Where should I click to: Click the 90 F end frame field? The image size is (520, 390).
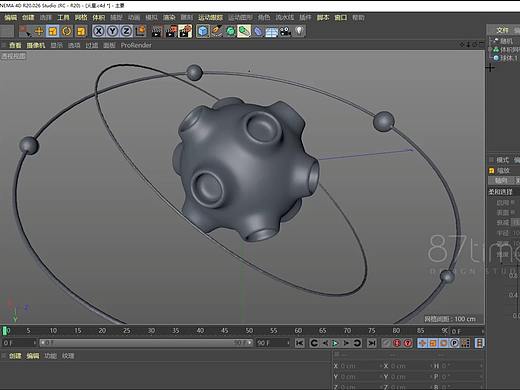click(273, 343)
